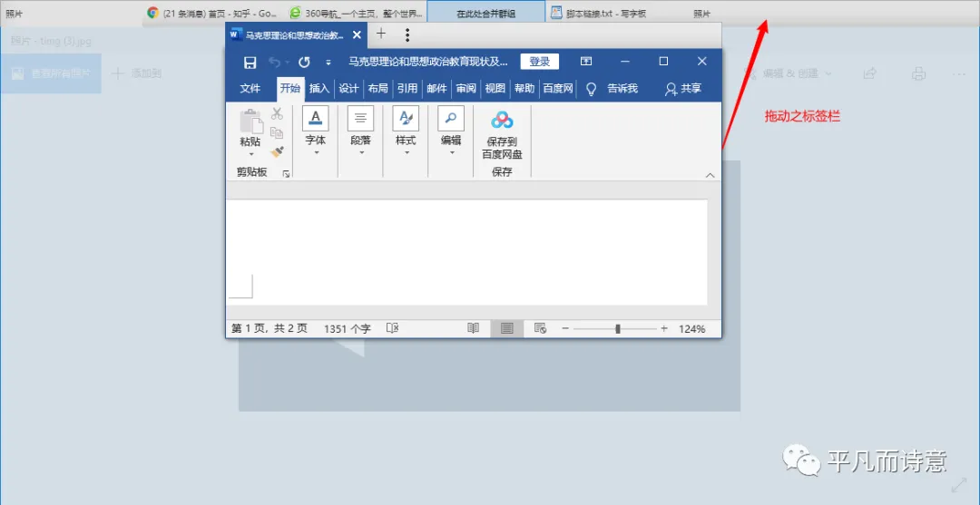Switch to the Chrome 知乎 tab
The width and height of the screenshot is (980, 505).
coord(214,13)
